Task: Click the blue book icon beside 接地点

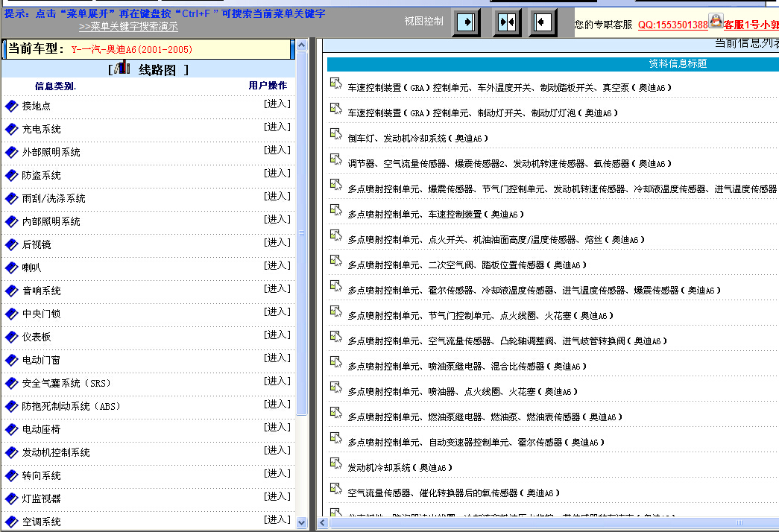Action: pyautogui.click(x=11, y=106)
